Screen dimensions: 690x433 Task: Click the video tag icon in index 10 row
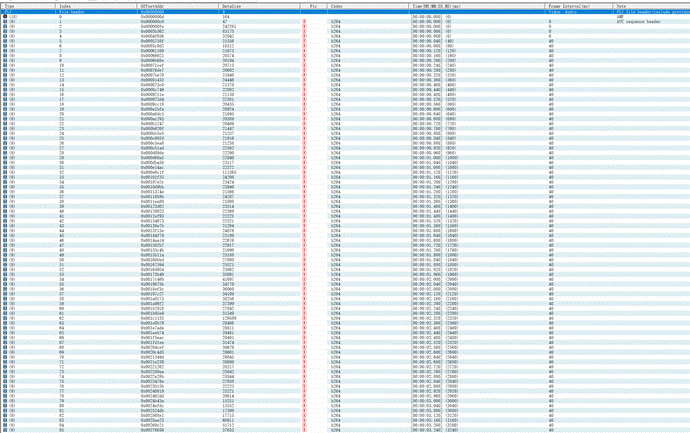(5, 65)
